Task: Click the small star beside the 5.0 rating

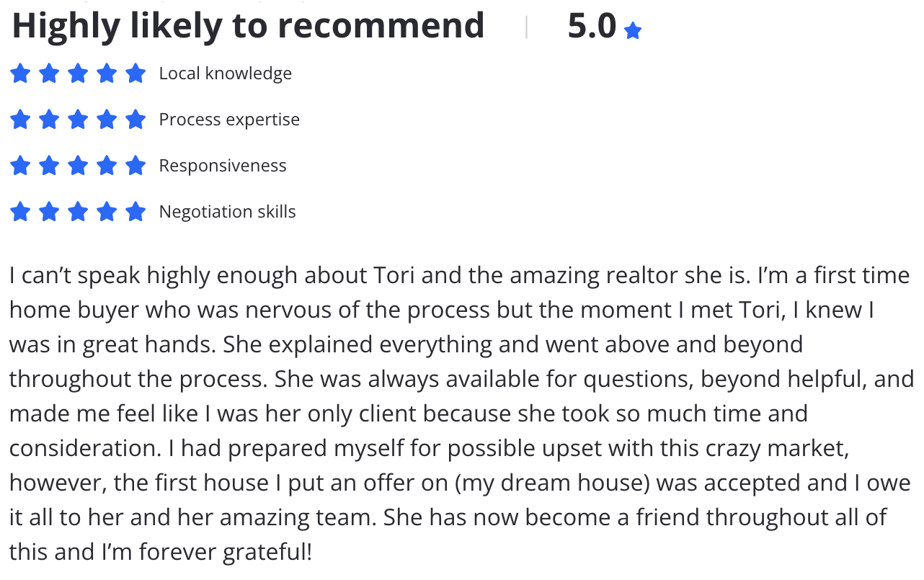Action: pos(633,31)
